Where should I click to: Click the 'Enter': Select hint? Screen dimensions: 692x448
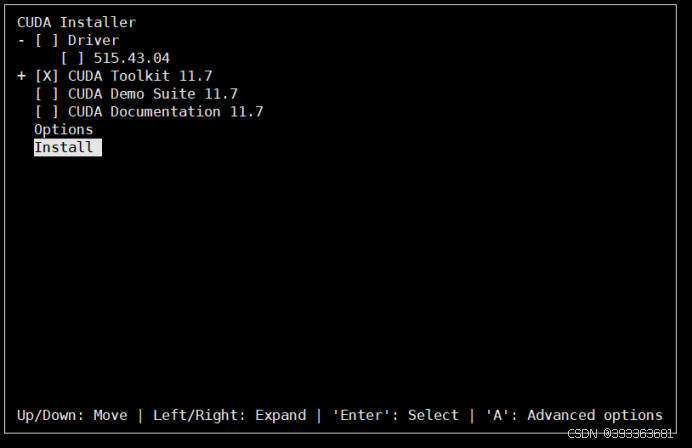point(395,415)
